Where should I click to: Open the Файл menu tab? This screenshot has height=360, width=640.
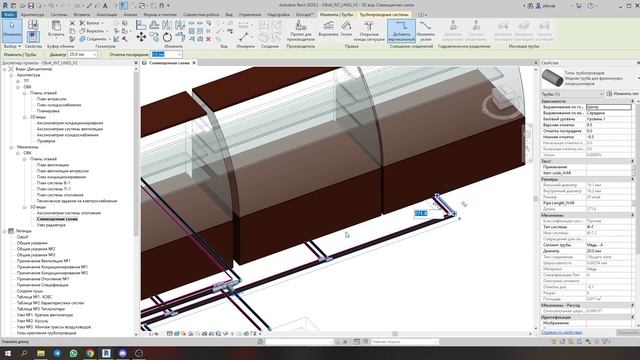click(9, 14)
